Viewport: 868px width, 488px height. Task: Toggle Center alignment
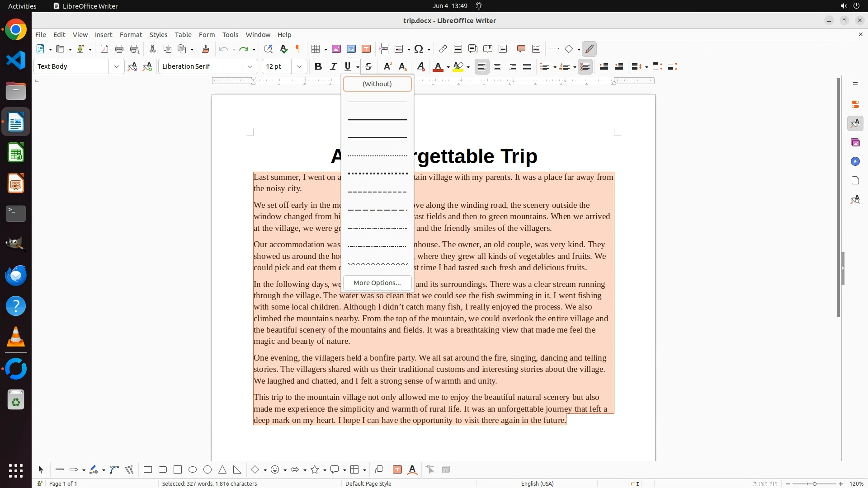(x=497, y=66)
